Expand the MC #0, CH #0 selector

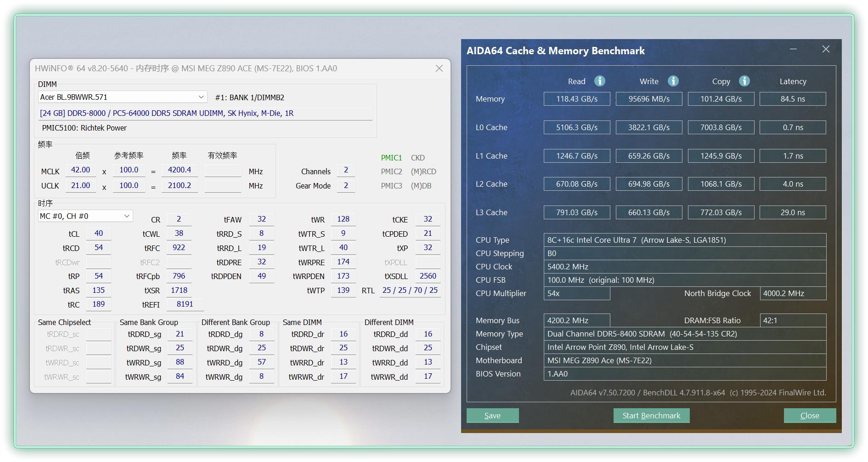coord(85,216)
